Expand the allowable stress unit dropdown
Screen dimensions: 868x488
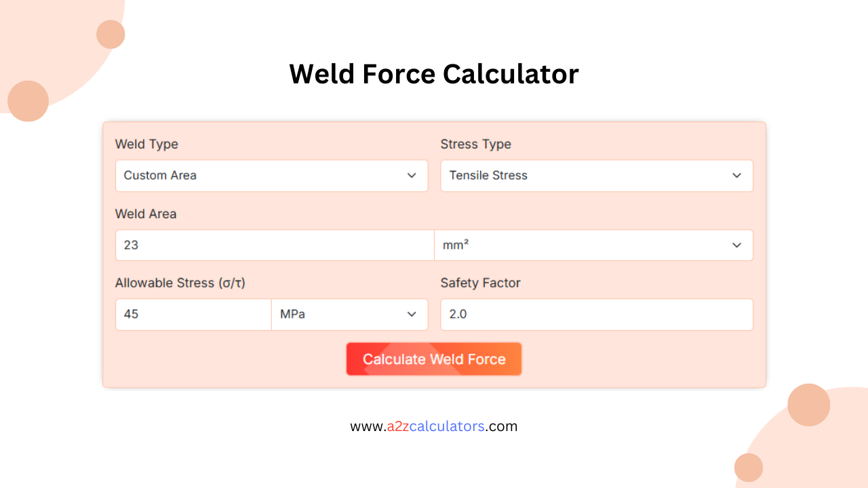coord(350,314)
